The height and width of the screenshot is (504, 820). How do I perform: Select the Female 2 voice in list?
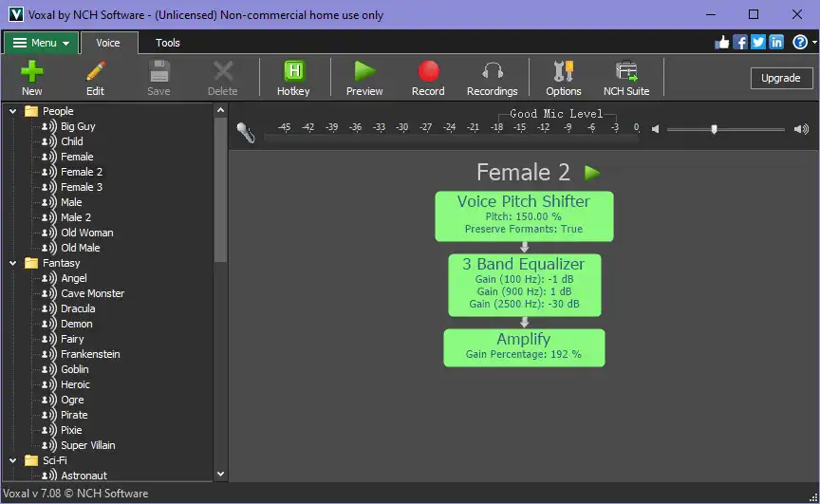coord(82,172)
